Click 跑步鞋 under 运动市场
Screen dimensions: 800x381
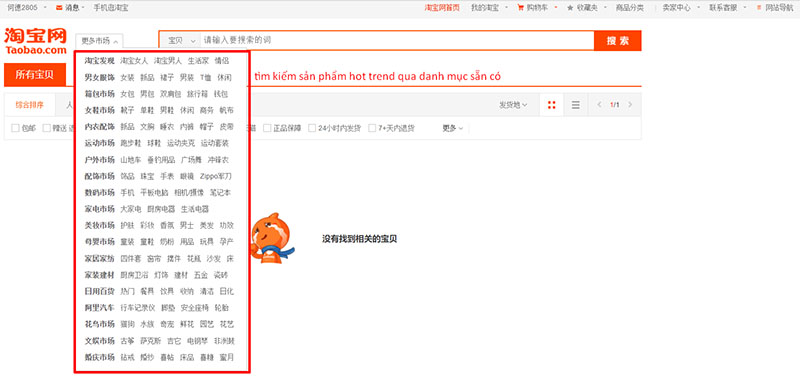131,143
